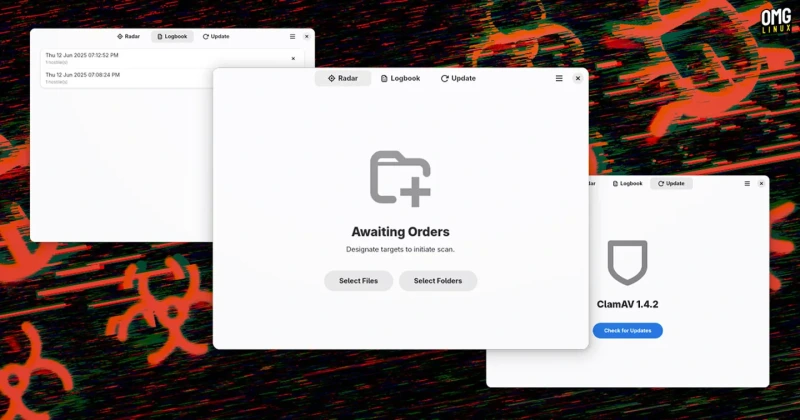Select the Radar tab in the top-left window
Screen dimensions: 800x420
129,36
